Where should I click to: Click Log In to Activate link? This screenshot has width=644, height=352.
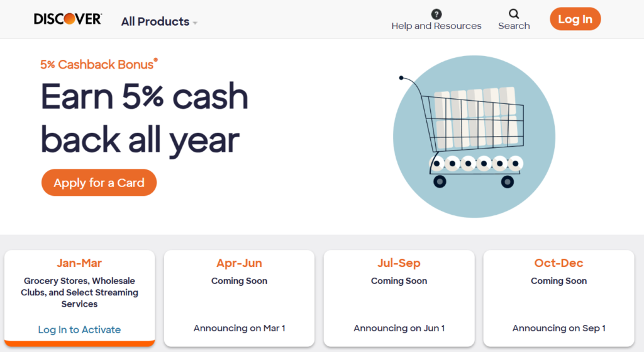[79, 329]
